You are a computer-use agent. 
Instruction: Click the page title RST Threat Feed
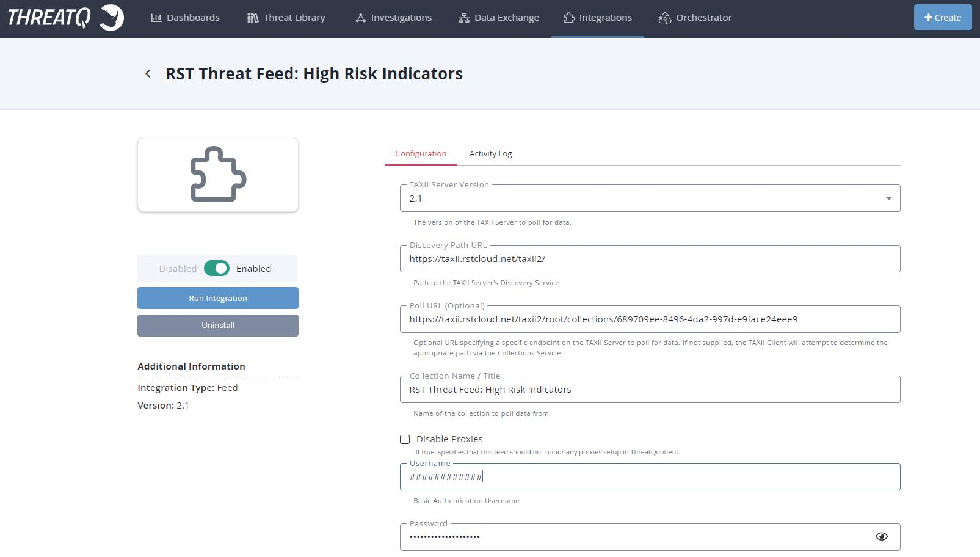point(314,74)
